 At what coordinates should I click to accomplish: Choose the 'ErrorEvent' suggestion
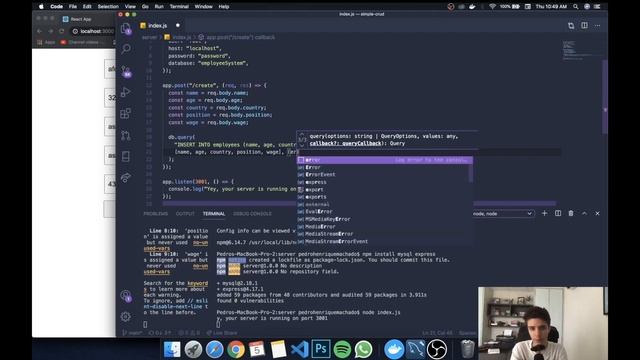click(384, 175)
